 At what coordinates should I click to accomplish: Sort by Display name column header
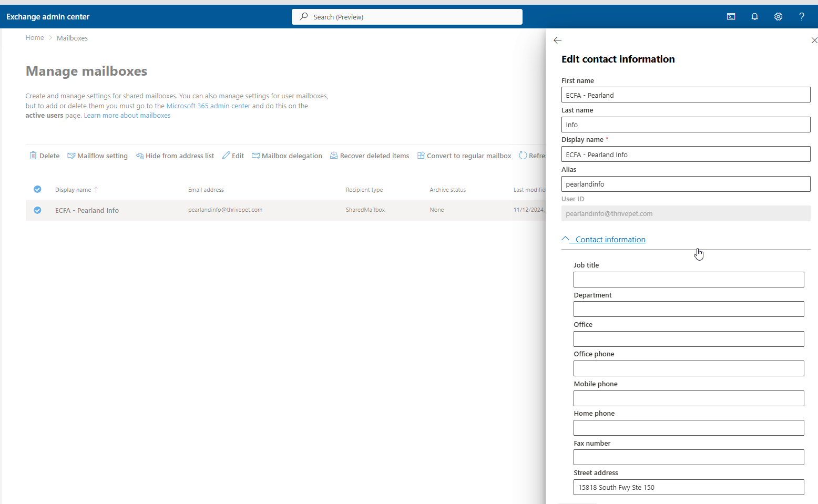click(73, 190)
